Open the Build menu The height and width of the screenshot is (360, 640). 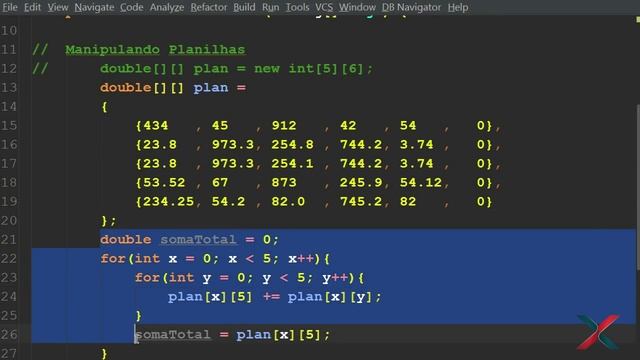pos(244,7)
